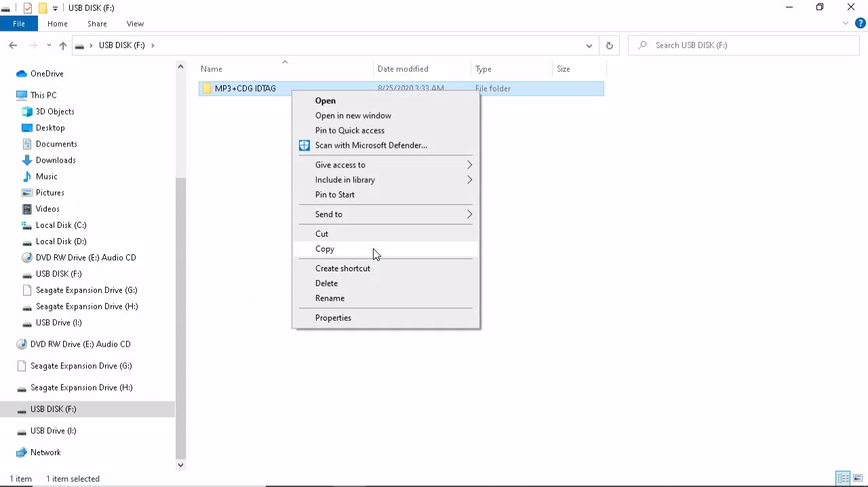Switch to Details view icon in status bar
868x487 pixels.
pyautogui.click(x=843, y=478)
